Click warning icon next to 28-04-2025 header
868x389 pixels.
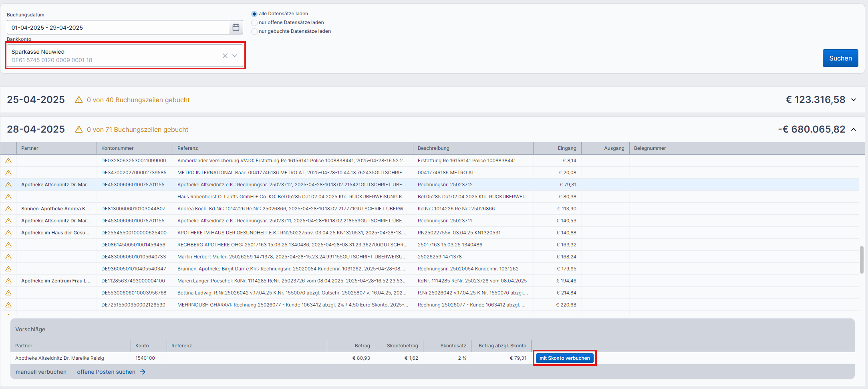[79, 129]
